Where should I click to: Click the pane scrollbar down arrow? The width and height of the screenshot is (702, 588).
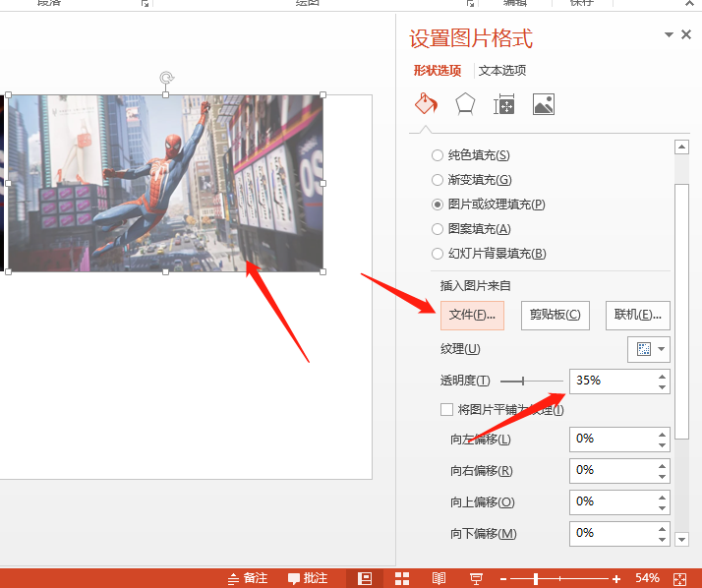[x=681, y=539]
